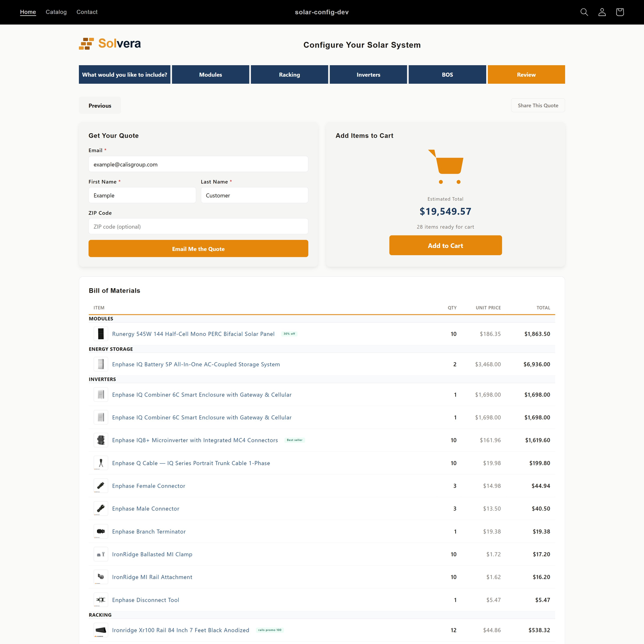Click the Enphase Branch Terminator thumbnail

click(x=101, y=531)
